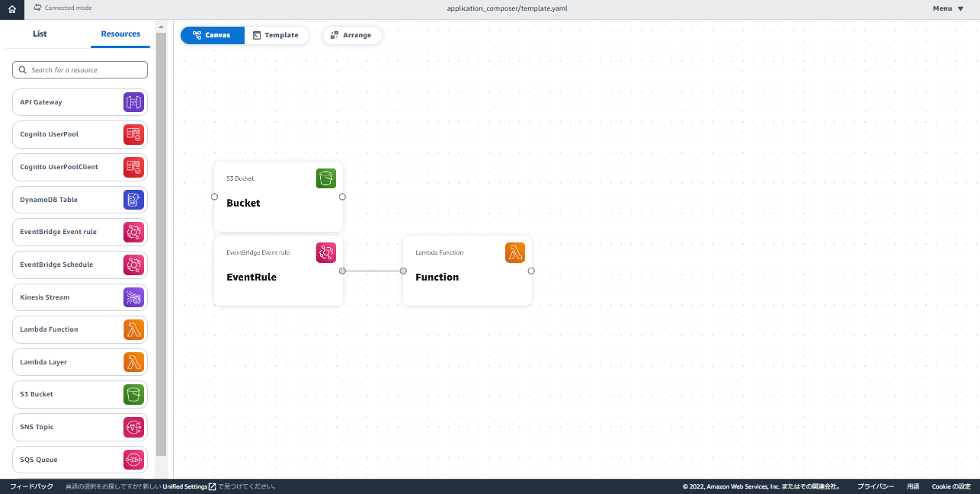Click the Connected mode sync icon
The height and width of the screenshot is (494, 980).
pos(38,7)
